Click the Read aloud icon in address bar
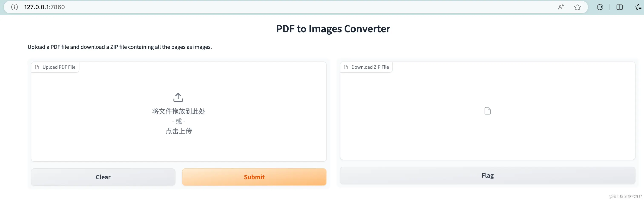This screenshot has width=644, height=200. coord(561,7)
